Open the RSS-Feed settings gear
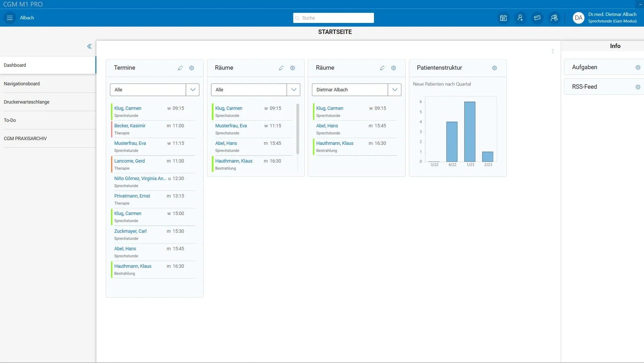Viewport: 644px width, 363px height. 638,87
